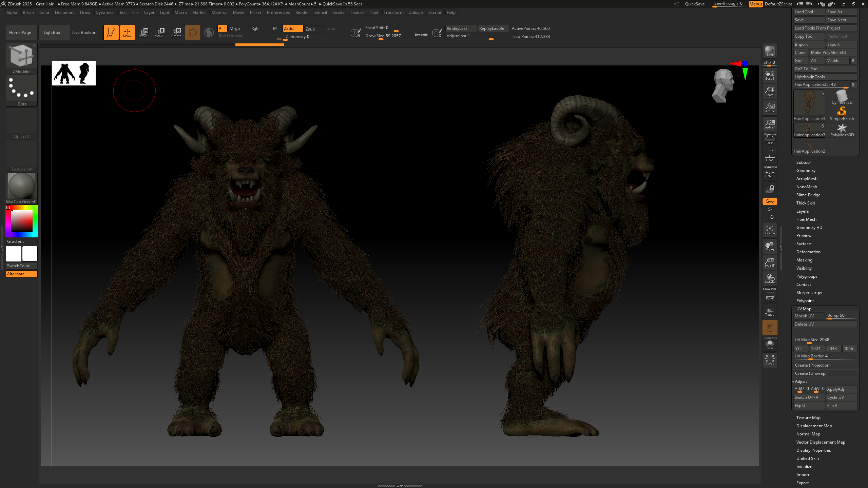This screenshot has width=868, height=488.
Task: Click the Frame view icon
Action: (769, 230)
